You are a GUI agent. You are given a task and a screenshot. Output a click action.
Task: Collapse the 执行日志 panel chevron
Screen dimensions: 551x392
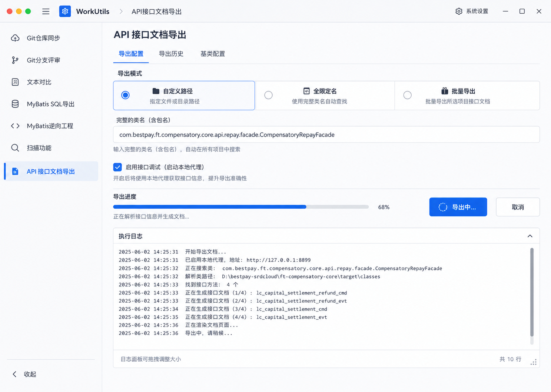530,236
